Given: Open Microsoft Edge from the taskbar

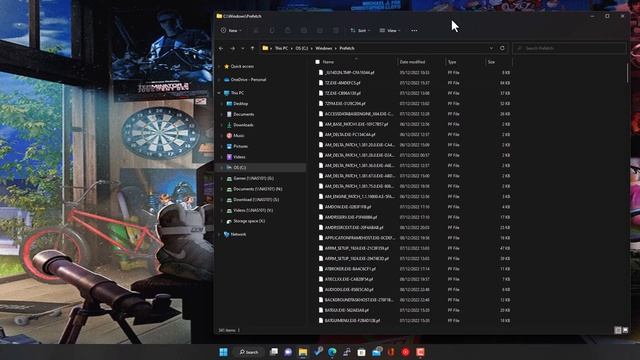Looking at the screenshot, I should coord(332,352).
